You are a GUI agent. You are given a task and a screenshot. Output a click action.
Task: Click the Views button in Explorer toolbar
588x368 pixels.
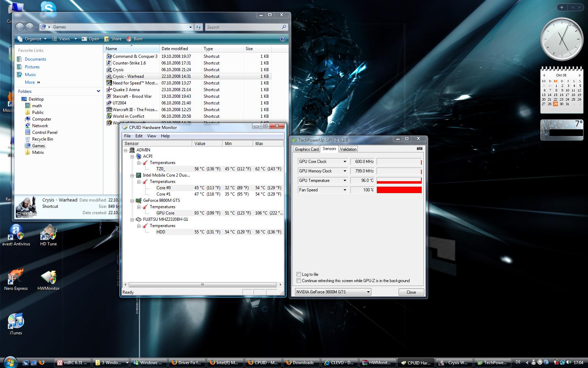(x=64, y=39)
